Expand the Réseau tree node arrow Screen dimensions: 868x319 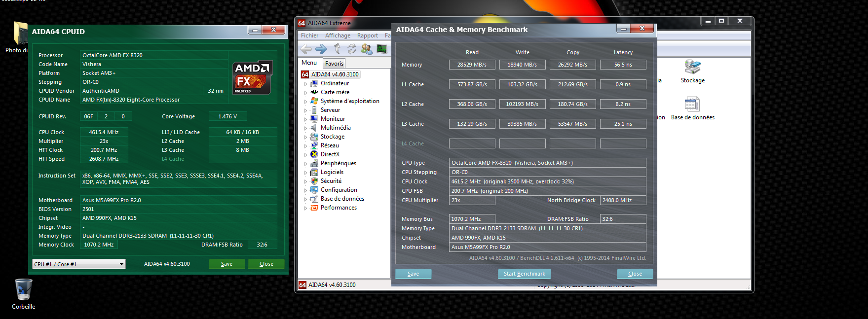[305, 146]
